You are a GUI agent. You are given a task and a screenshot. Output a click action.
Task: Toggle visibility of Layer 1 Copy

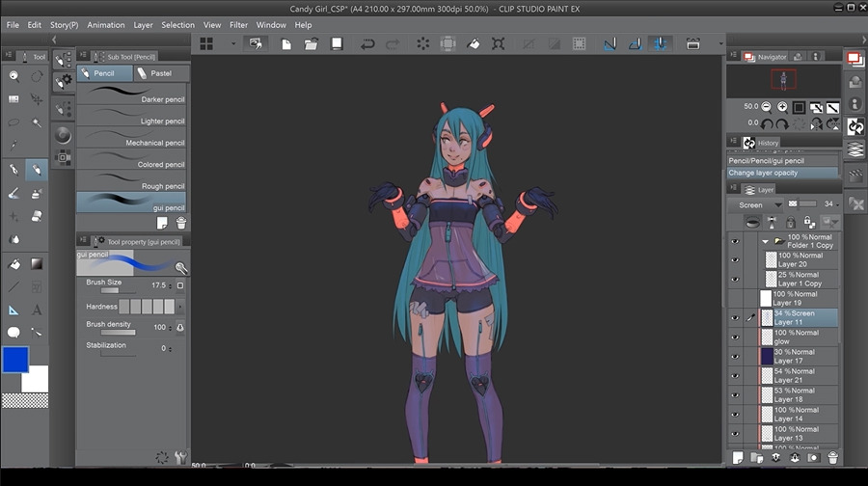735,280
